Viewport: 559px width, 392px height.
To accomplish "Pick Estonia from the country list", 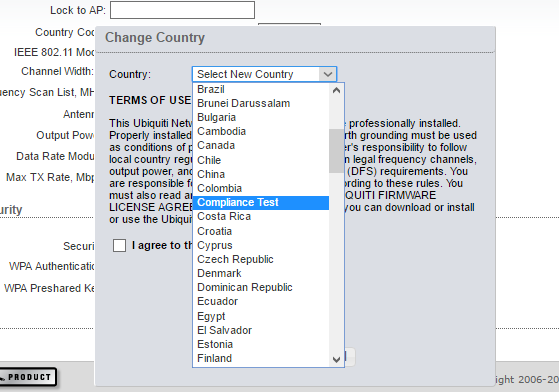I will coord(261,344).
